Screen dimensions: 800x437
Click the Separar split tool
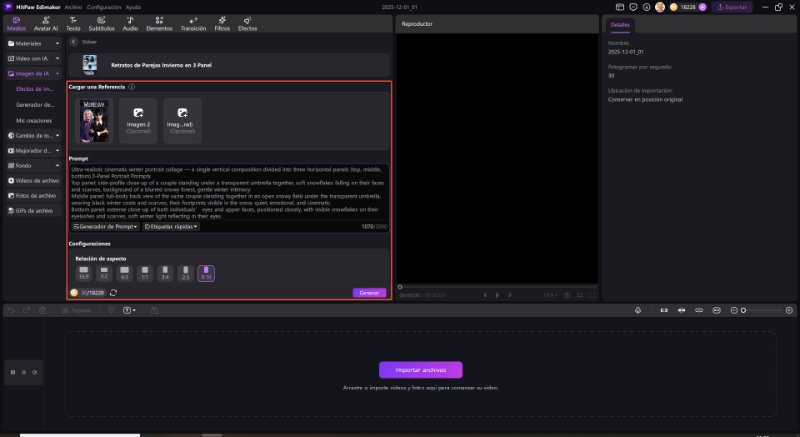pyautogui.click(x=76, y=310)
